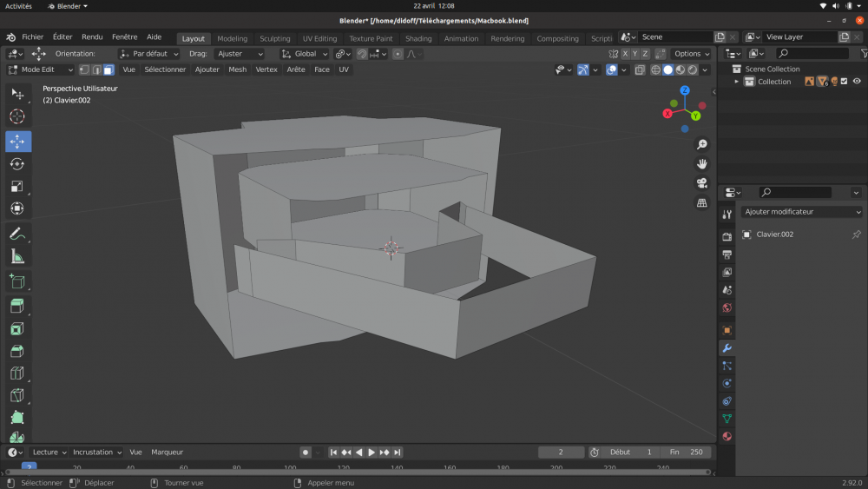Expand the Collection tree item
The height and width of the screenshot is (489, 868).
point(736,82)
